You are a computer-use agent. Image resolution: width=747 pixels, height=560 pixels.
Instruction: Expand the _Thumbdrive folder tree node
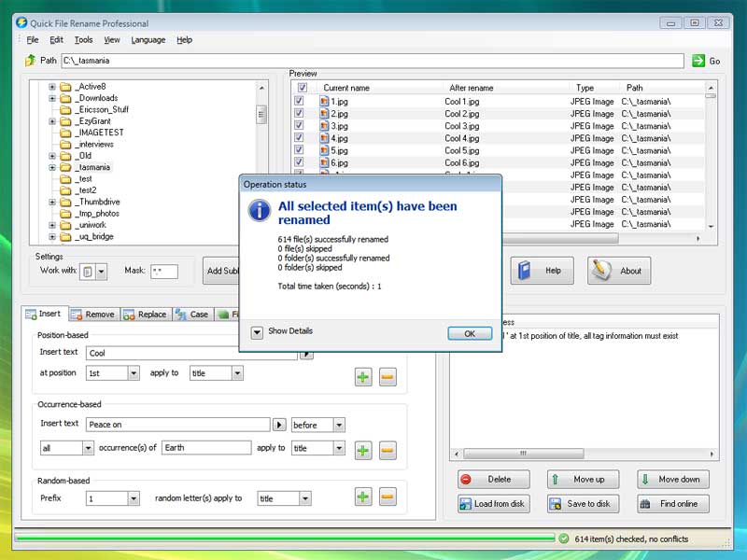(x=53, y=202)
